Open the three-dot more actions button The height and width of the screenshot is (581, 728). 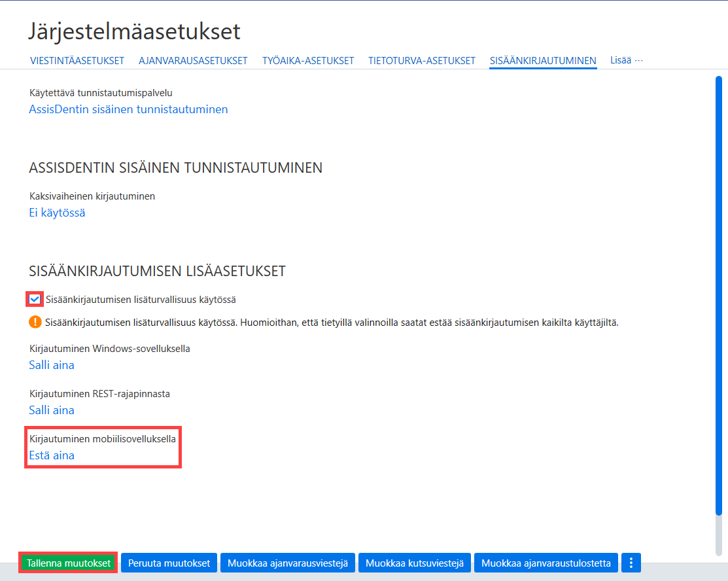[x=631, y=563]
